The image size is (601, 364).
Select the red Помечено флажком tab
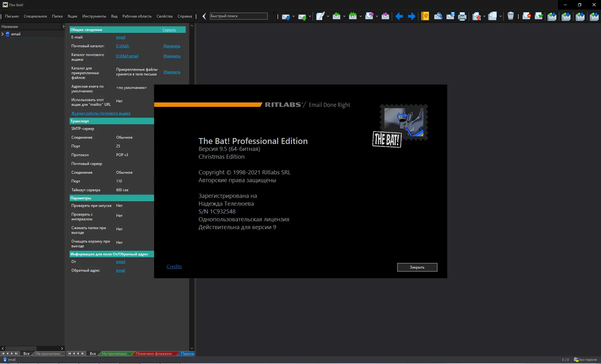point(153,354)
